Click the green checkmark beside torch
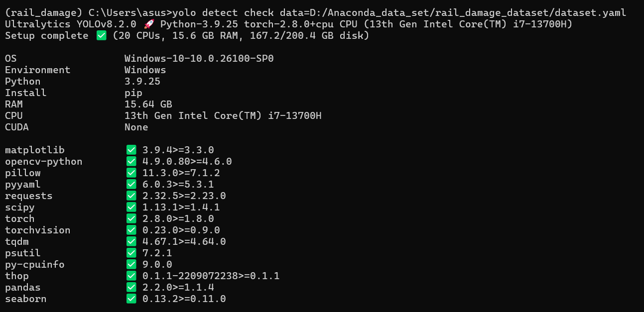 (131, 218)
